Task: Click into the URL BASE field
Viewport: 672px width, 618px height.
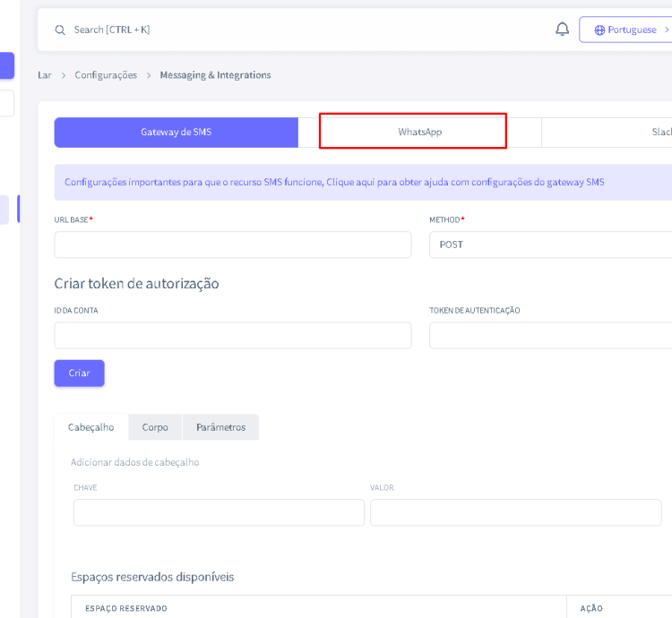Action: point(232,245)
